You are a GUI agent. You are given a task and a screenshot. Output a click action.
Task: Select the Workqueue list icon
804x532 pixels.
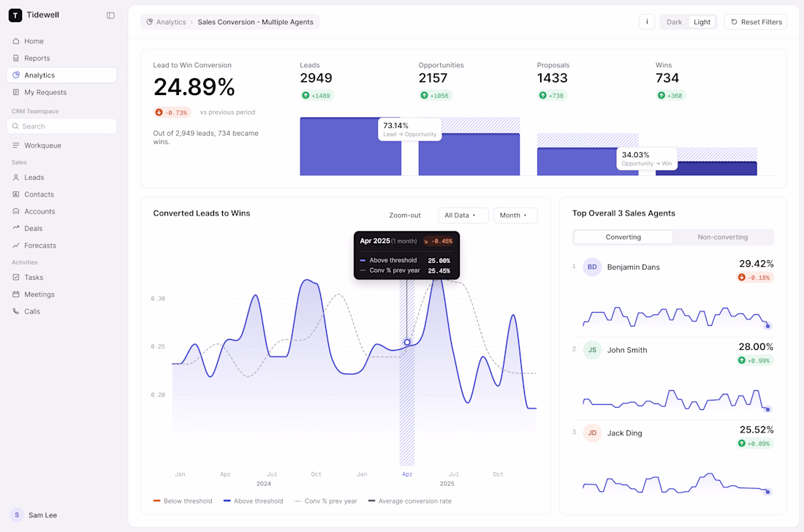coord(16,145)
